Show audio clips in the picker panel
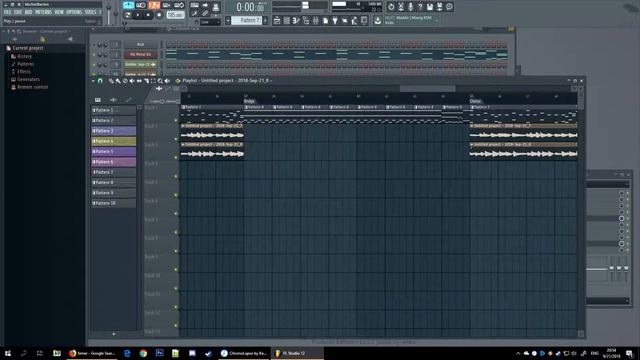Image resolution: width=640 pixels, height=360 pixels. (113, 100)
